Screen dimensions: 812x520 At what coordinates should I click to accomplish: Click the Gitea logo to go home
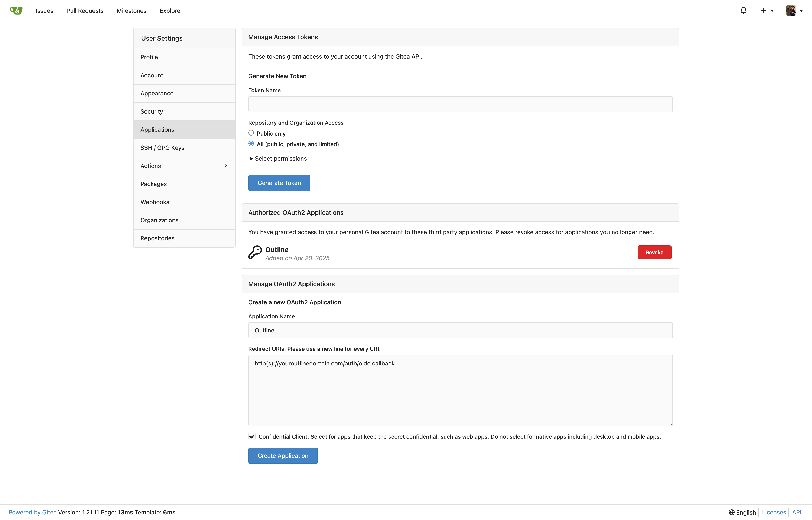point(16,10)
